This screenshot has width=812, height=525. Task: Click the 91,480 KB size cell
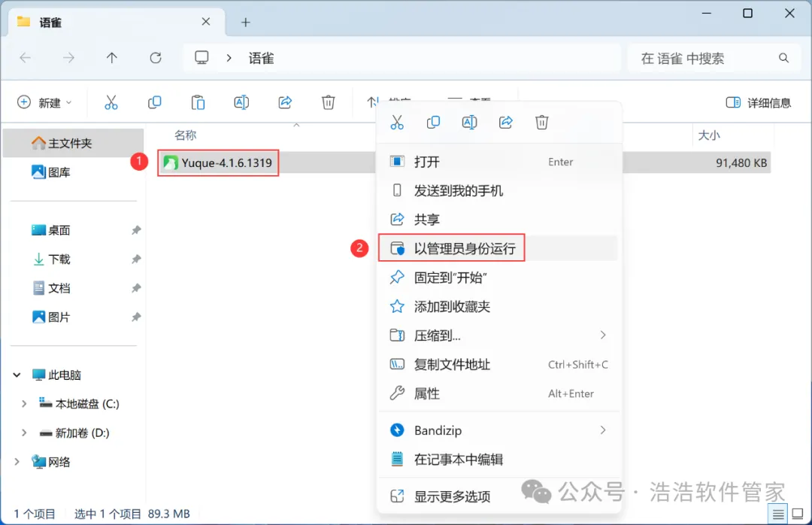741,162
